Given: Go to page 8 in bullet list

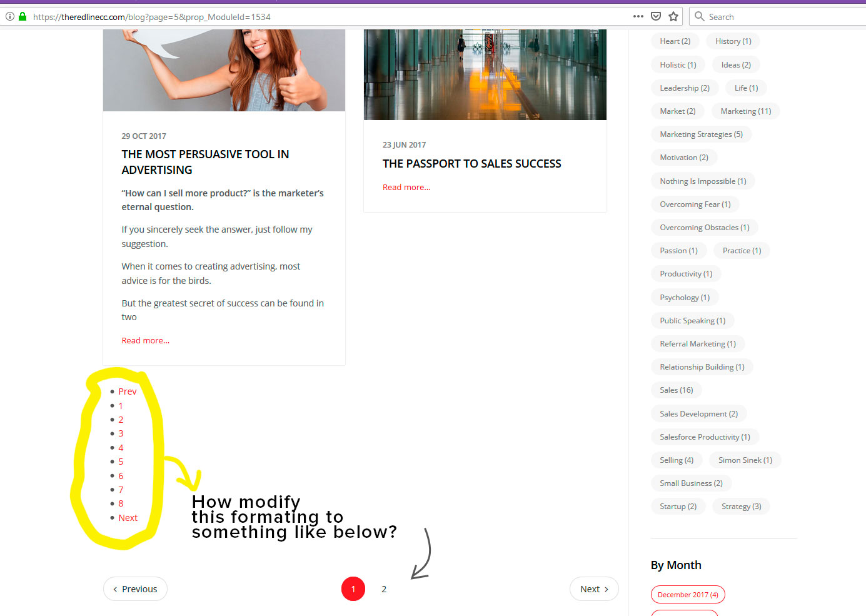Looking at the screenshot, I should click(121, 503).
